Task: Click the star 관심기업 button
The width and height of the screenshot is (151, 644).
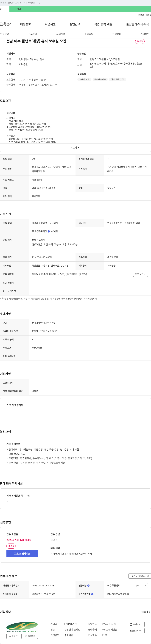Action: (x=14, y=636)
